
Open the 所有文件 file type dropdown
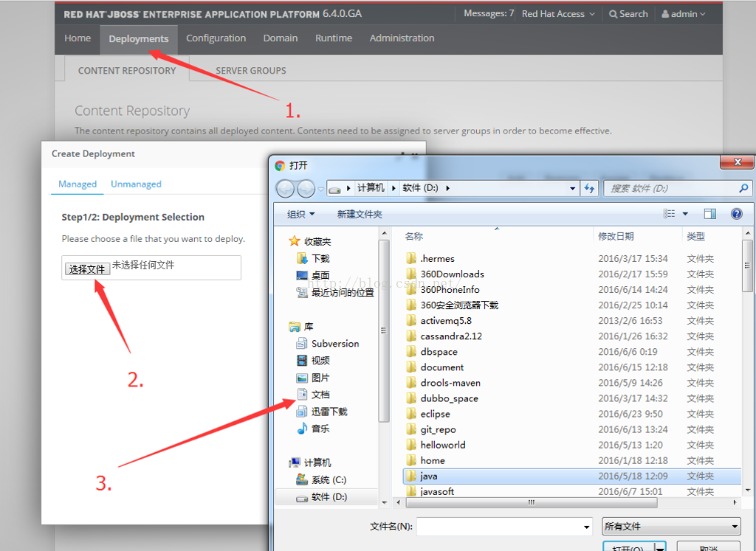[x=671, y=527]
